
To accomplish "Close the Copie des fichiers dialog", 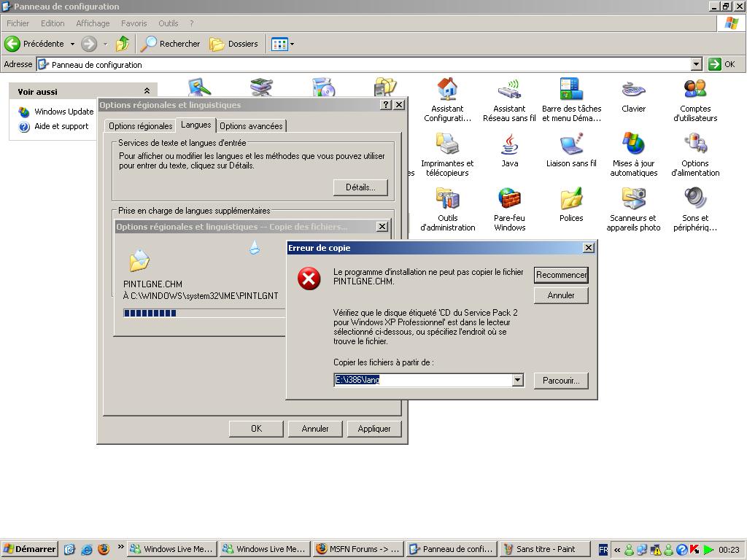I will [x=382, y=227].
